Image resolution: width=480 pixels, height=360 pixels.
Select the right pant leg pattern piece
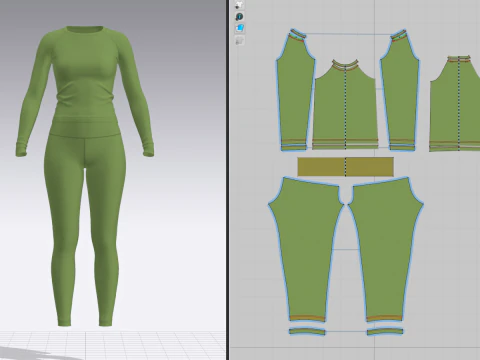386,250
